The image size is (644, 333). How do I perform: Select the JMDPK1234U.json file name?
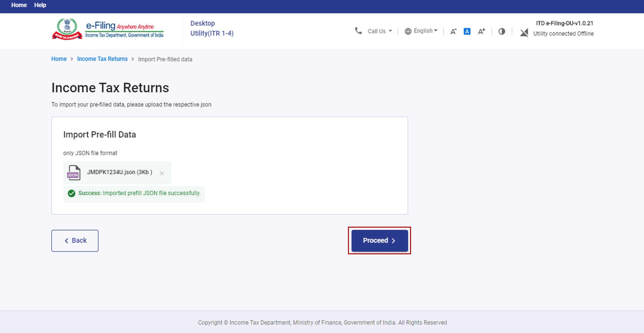[119, 172]
